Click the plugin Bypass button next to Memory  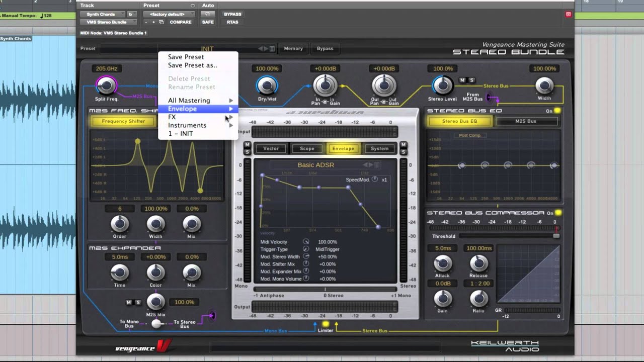tap(325, 49)
